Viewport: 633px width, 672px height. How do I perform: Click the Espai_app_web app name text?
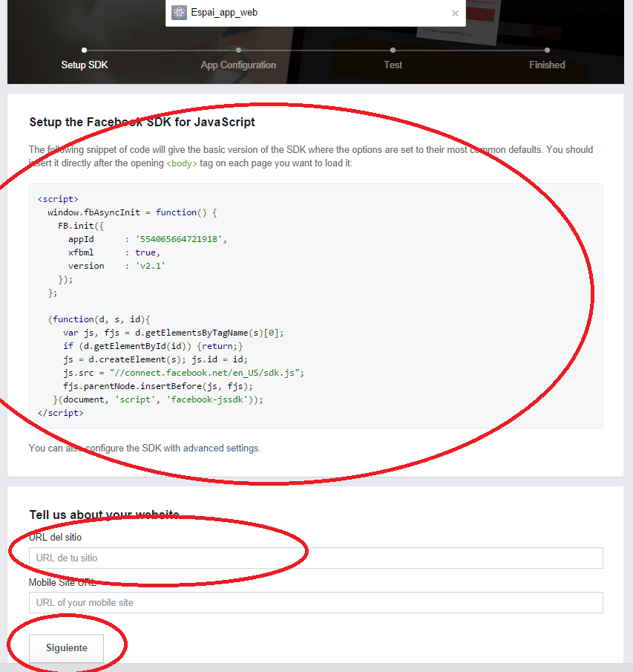point(224,13)
